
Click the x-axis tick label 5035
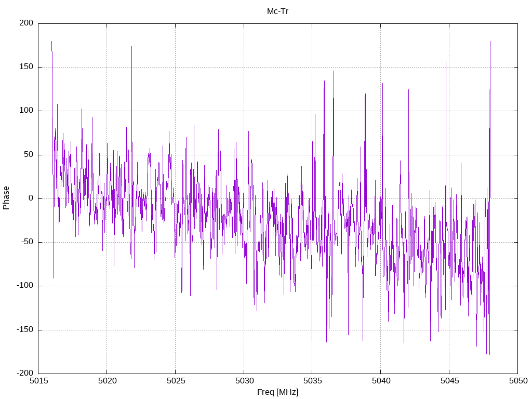pyautogui.click(x=312, y=381)
